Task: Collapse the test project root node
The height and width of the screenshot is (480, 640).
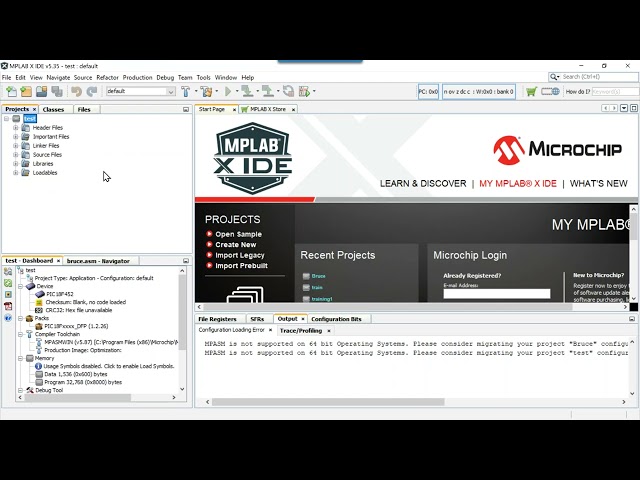Action: [7, 119]
